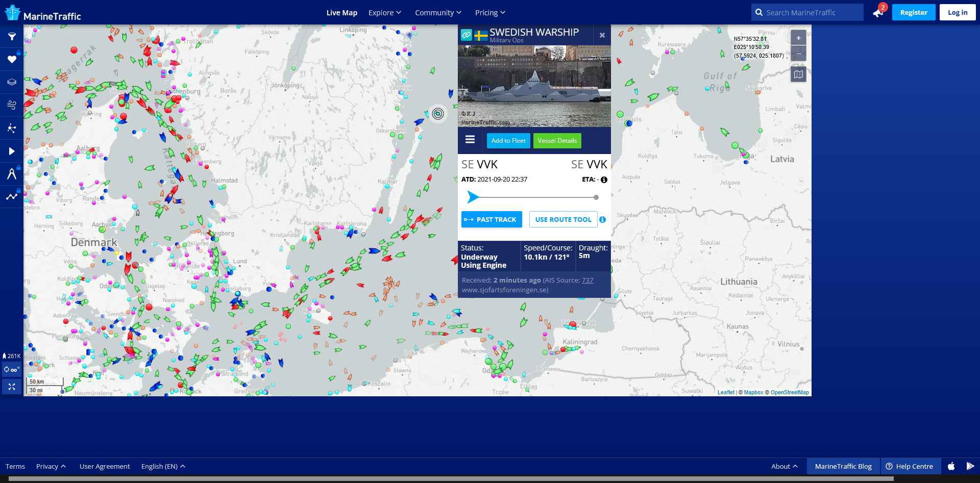Viewport: 980px width, 483px height.
Task: Click the Apple App Store icon
Action: coord(951,466)
